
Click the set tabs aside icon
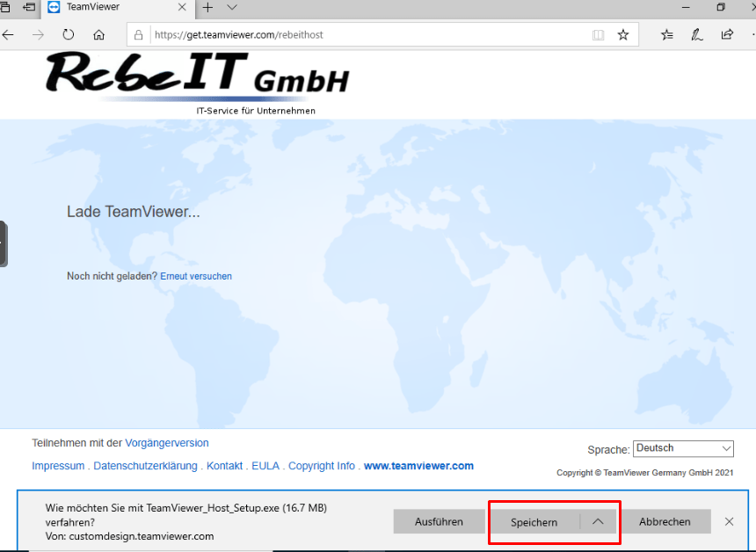click(29, 7)
